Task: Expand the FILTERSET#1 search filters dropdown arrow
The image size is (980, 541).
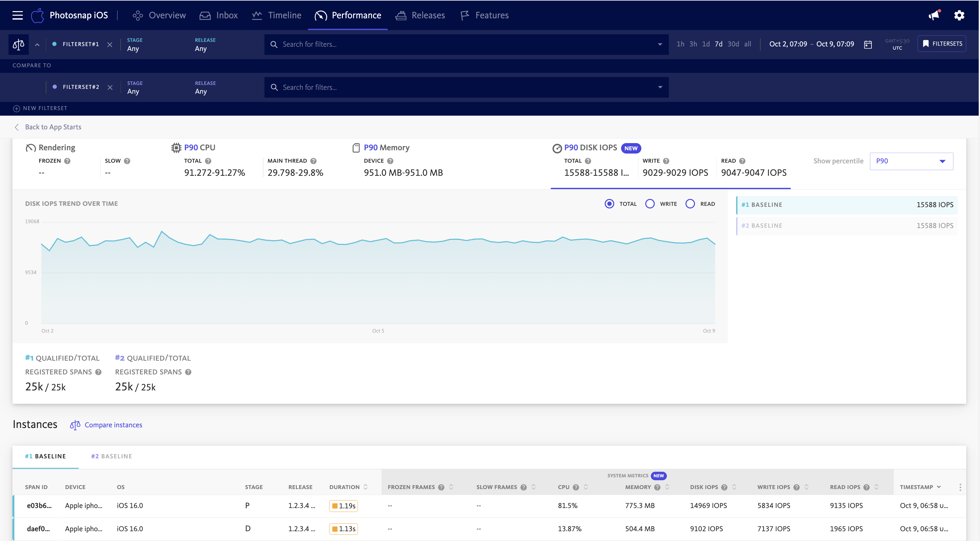Action: pyautogui.click(x=660, y=44)
